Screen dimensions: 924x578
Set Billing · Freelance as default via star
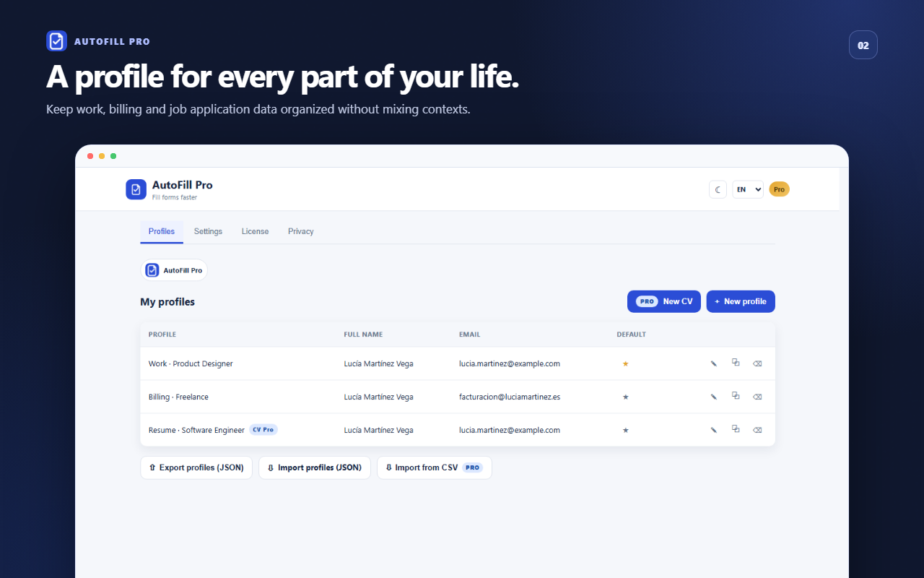click(x=625, y=397)
